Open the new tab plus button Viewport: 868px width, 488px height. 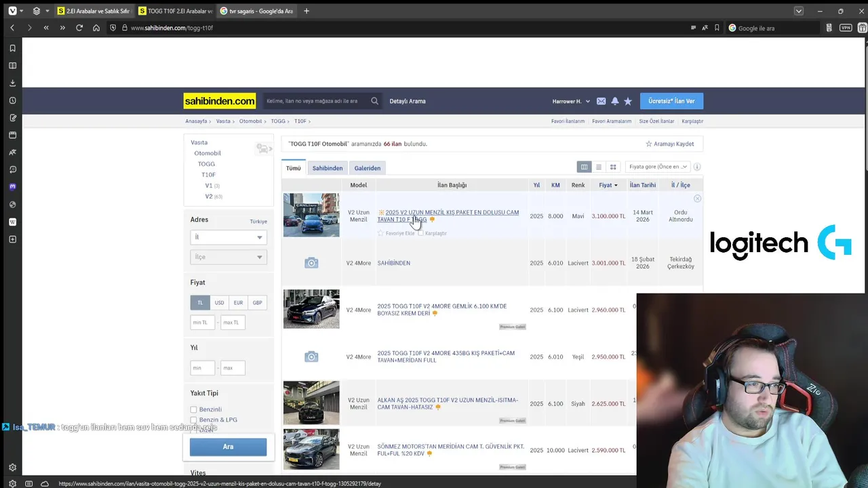tap(307, 11)
